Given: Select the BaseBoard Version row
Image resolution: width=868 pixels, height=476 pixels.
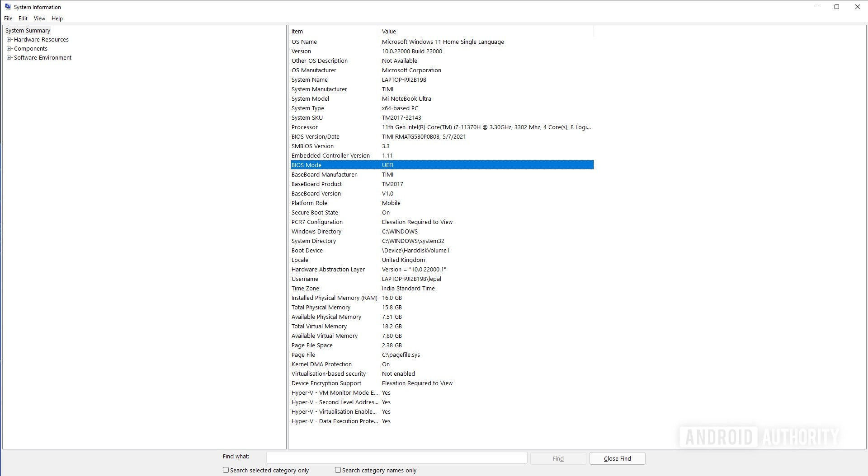Looking at the screenshot, I should [x=442, y=193].
